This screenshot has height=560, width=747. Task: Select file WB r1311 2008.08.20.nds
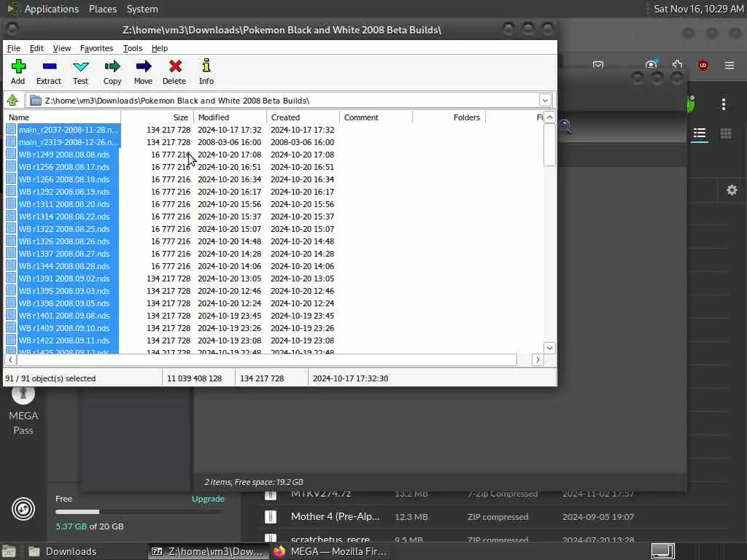[x=64, y=204]
